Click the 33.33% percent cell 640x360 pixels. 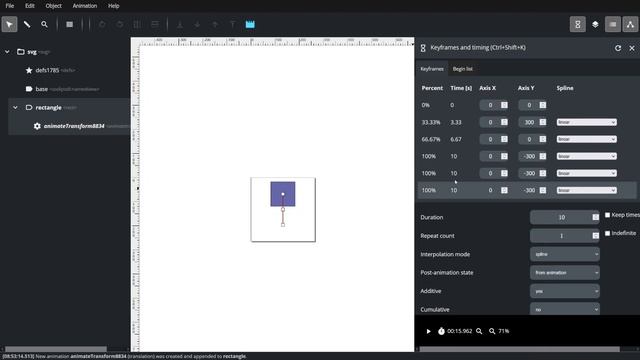431,122
